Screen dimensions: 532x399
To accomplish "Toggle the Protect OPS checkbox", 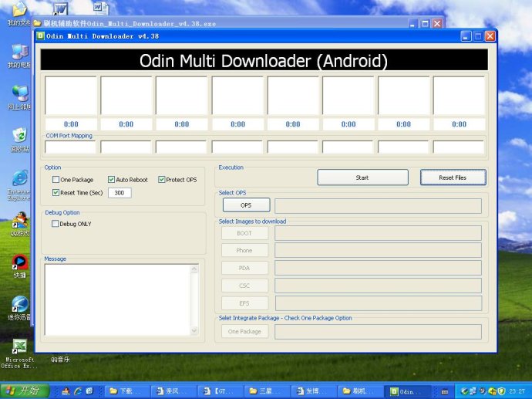I will click(162, 180).
